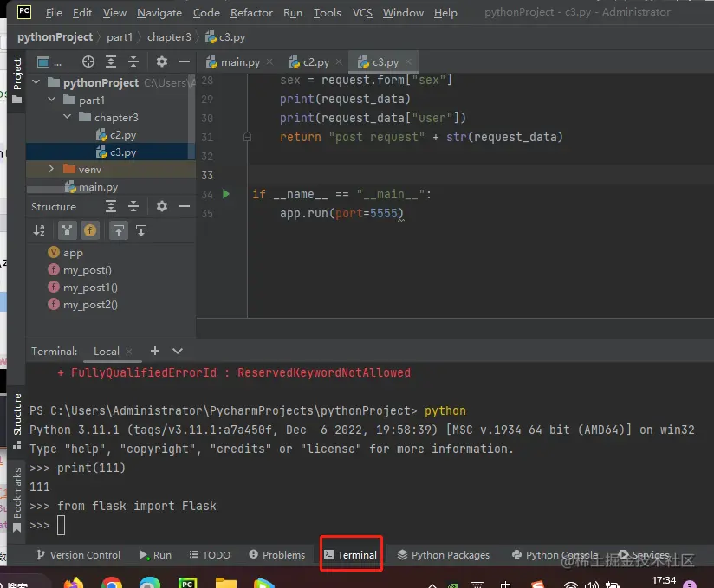
Task: Click the Project view selector icon
Action: click(x=43, y=61)
